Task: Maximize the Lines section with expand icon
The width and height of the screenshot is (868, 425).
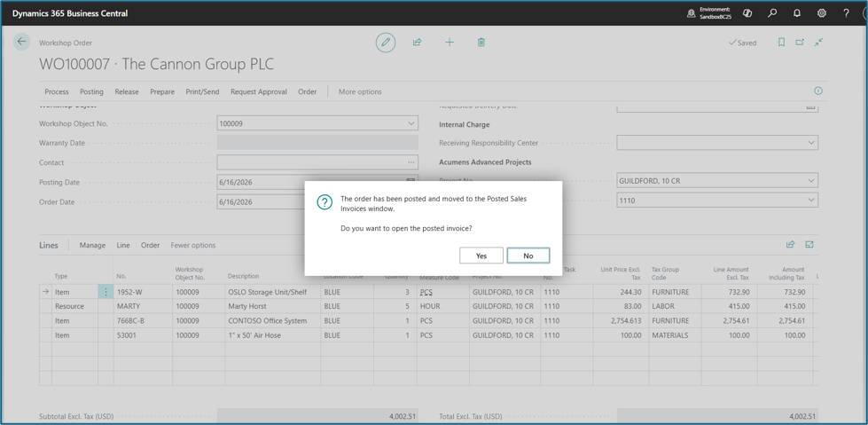Action: point(809,244)
